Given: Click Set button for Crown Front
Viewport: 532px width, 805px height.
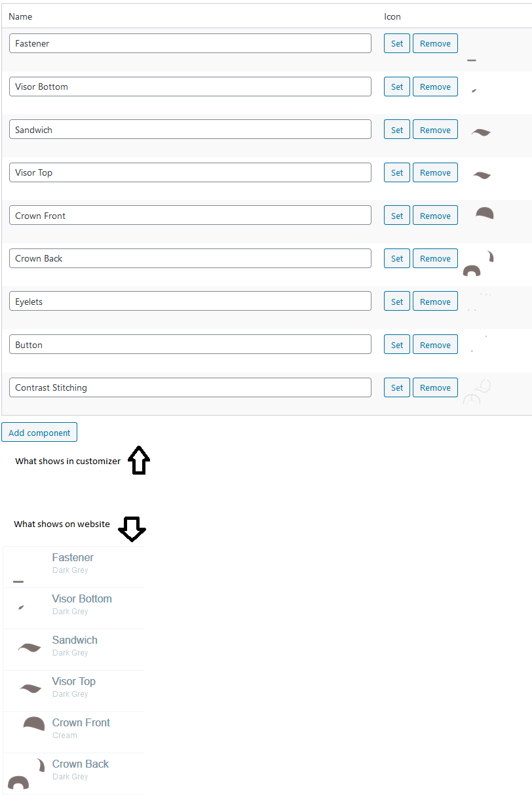Looking at the screenshot, I should [397, 216].
